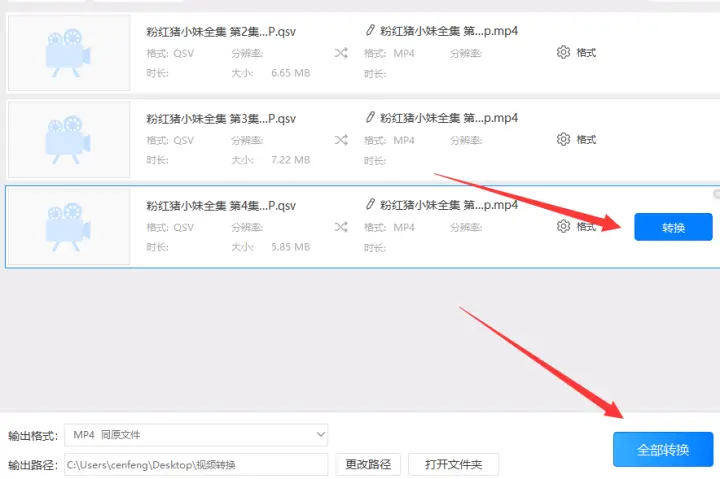Click the convert arrows icon in 第2集 row
Screen dimensions: 720x479
[x=341, y=53]
